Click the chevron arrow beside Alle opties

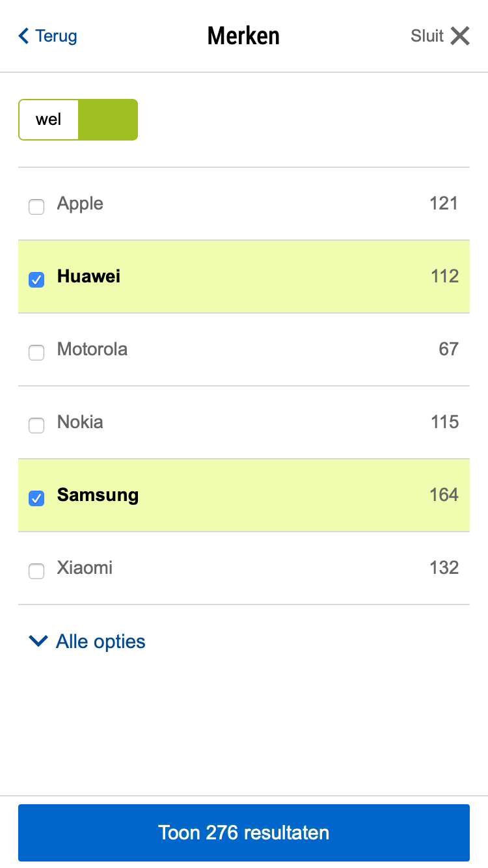coord(38,642)
